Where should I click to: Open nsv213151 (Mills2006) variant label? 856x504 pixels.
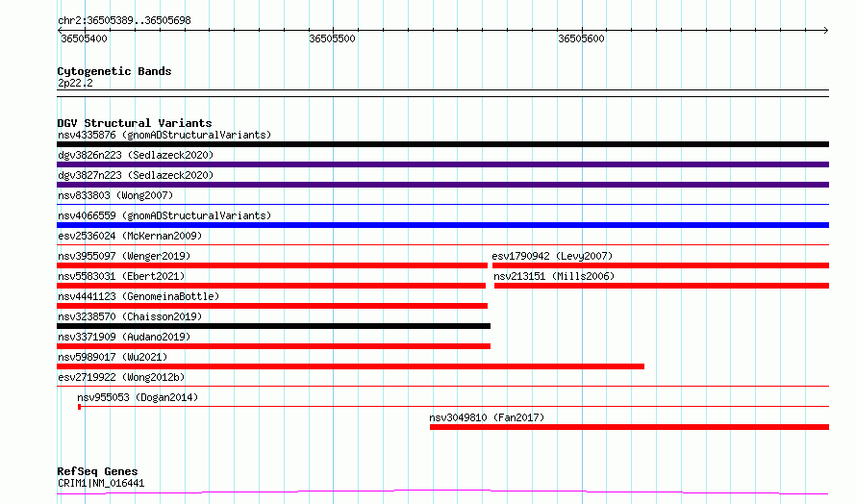point(554,276)
